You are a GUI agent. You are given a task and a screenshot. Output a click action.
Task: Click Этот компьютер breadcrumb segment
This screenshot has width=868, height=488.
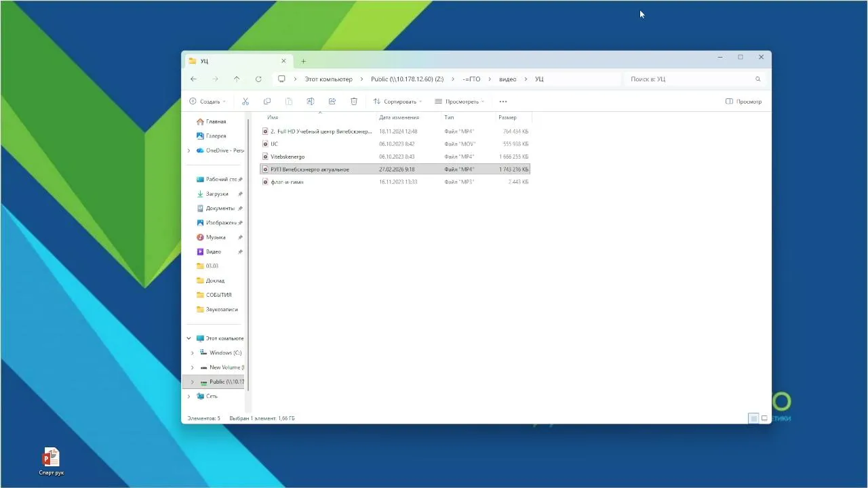tap(328, 79)
